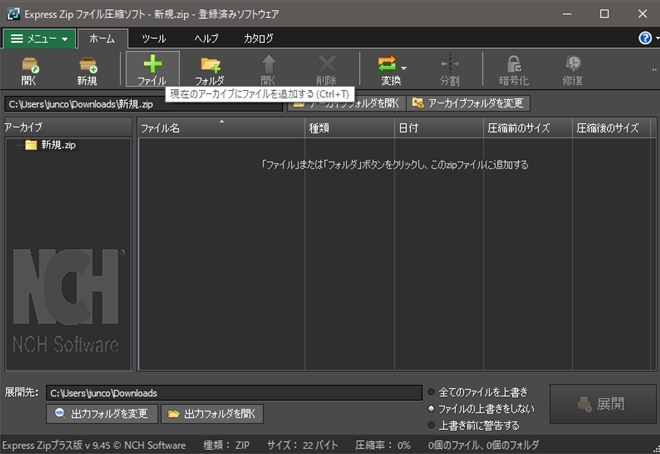Click アーカイブフォルダを変更 button
This screenshot has width=660, height=454.
(x=468, y=104)
